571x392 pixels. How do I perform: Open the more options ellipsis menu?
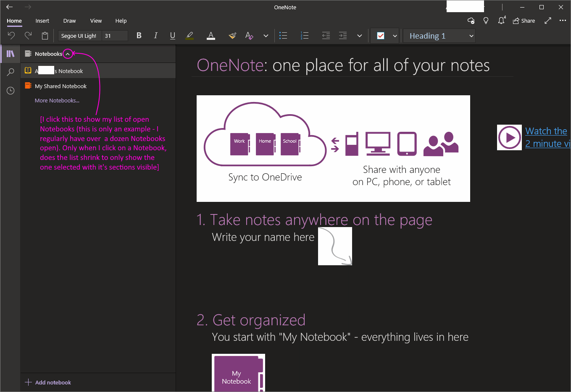(x=563, y=21)
